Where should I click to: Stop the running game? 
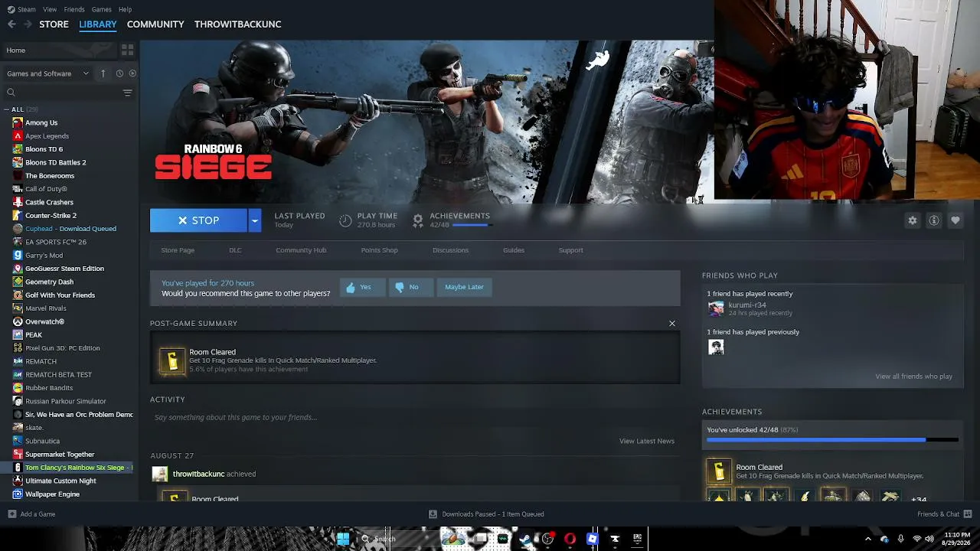198,220
